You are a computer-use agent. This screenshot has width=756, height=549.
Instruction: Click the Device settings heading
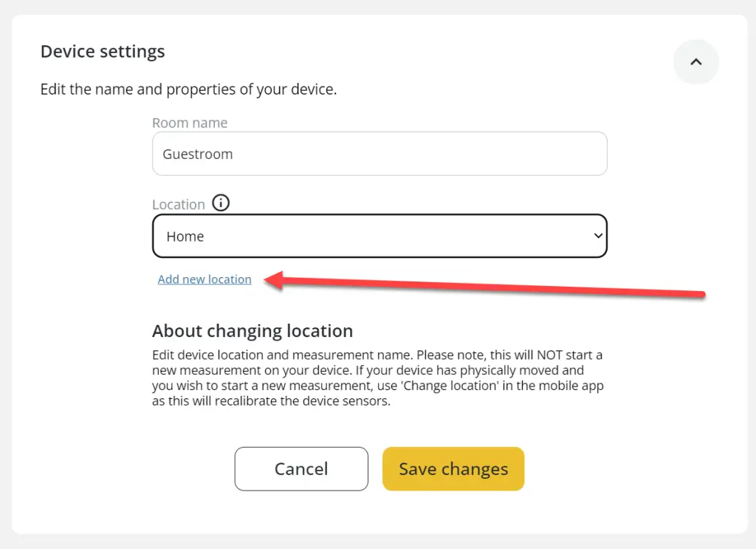click(x=103, y=52)
